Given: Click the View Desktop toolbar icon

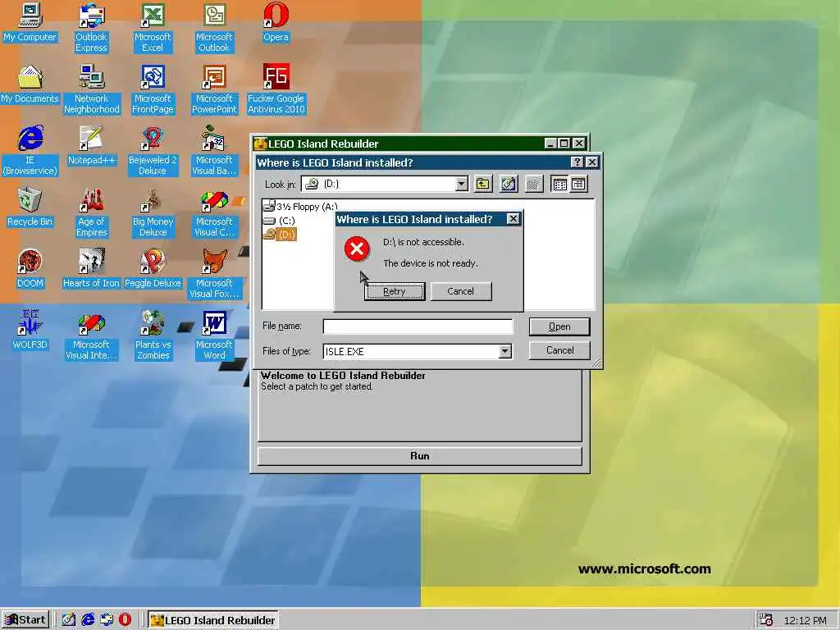Looking at the screenshot, I should 509,185.
